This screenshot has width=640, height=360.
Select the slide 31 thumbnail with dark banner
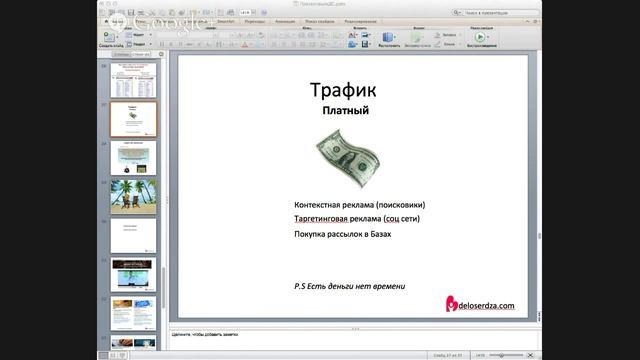coord(133,274)
